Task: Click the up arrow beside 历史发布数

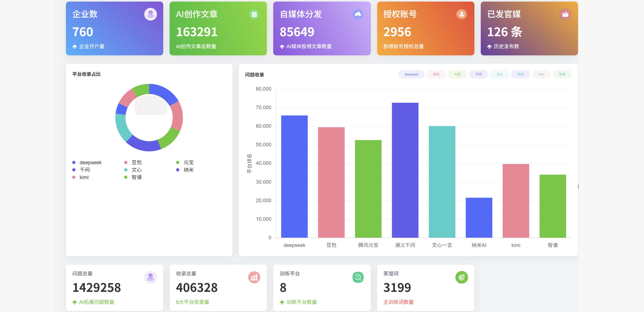Action: click(x=489, y=46)
